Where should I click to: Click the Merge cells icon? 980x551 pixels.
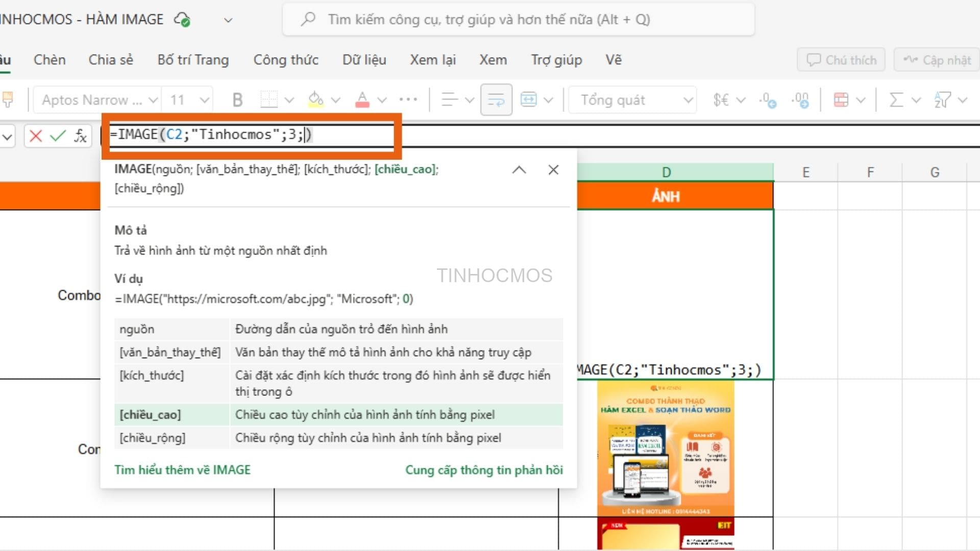tap(529, 100)
